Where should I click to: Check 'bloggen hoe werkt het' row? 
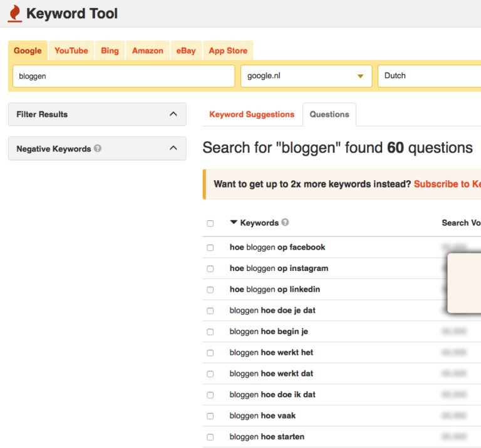coord(210,353)
